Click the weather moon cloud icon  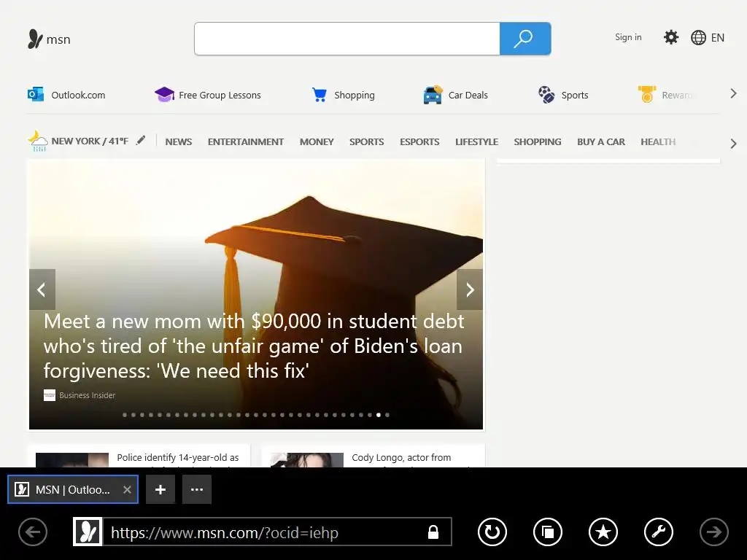click(38, 141)
